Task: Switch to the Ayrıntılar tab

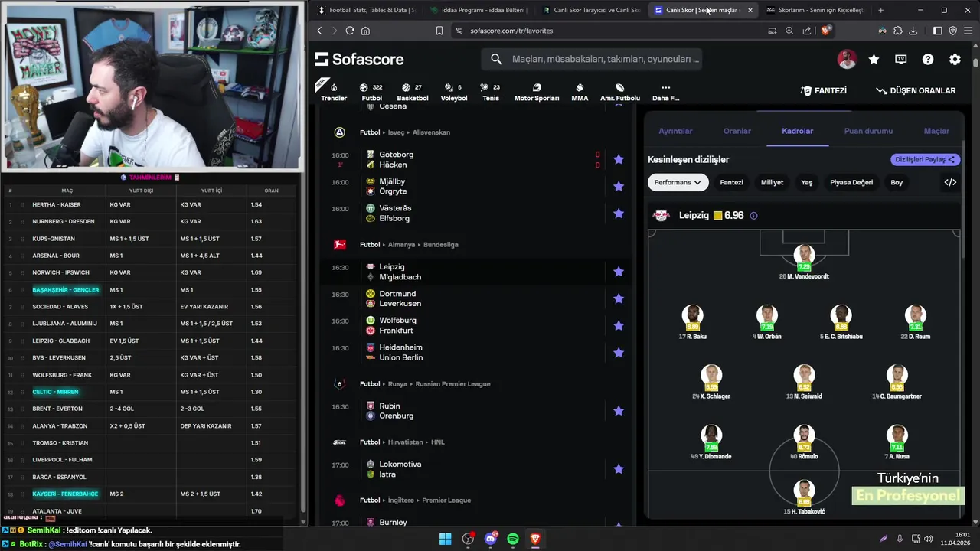Action: (x=675, y=131)
